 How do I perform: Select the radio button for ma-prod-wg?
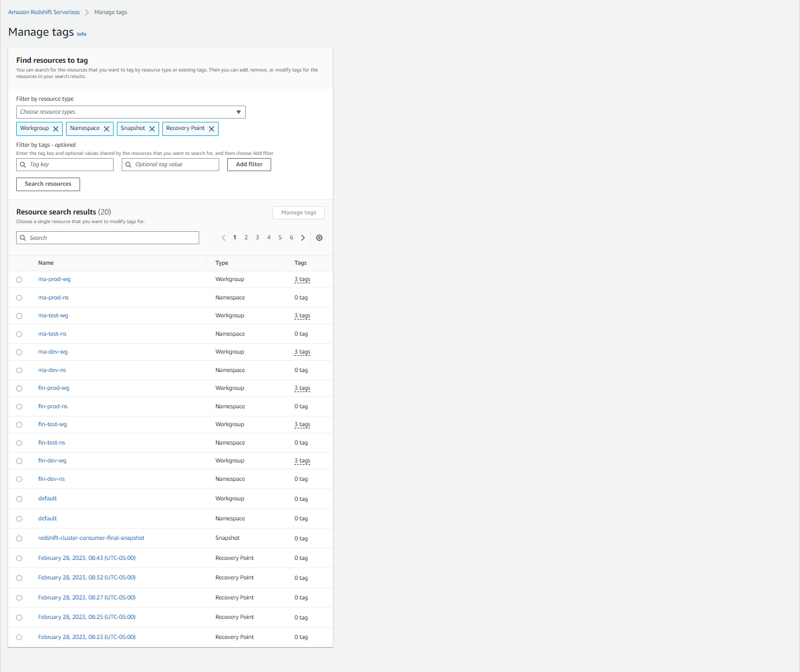click(19, 279)
